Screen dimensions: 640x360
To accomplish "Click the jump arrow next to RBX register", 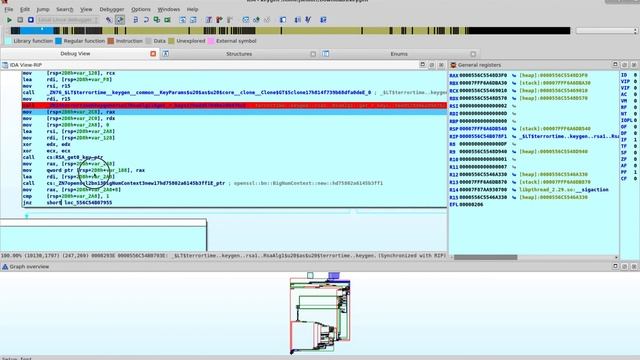I will tap(514, 83).
